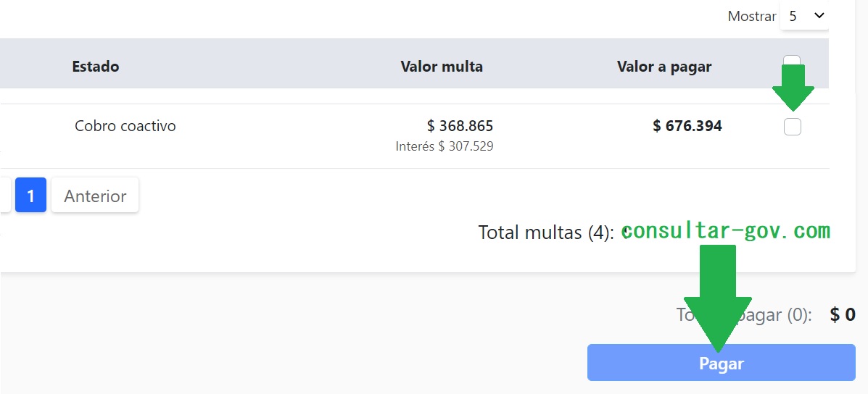Click the $ 368.865 fine value
This screenshot has height=394, width=868.
point(460,126)
